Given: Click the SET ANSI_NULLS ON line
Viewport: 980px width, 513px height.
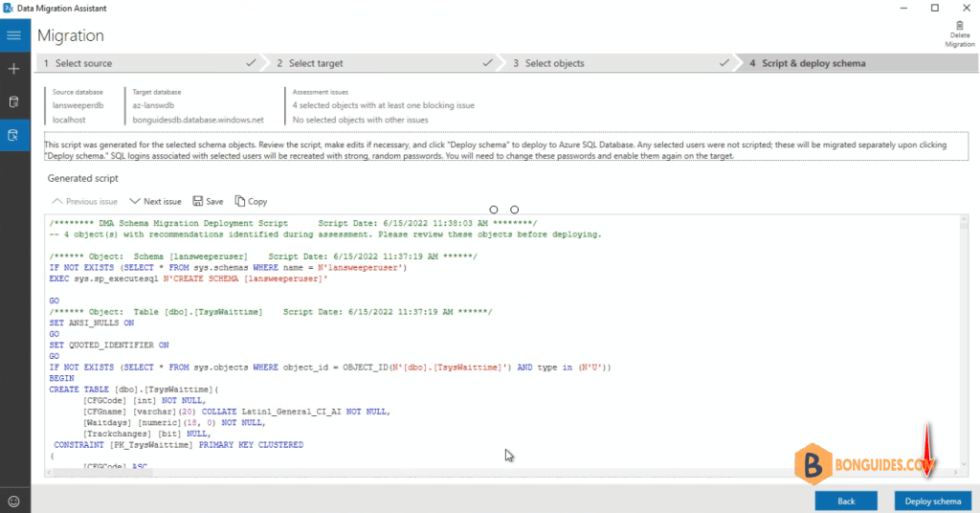Looking at the screenshot, I should 92,323.
